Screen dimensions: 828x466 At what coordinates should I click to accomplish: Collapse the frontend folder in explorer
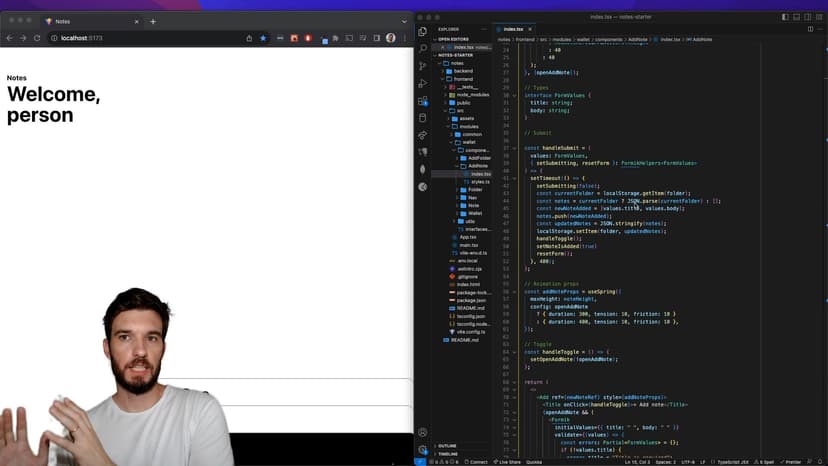[x=461, y=79]
